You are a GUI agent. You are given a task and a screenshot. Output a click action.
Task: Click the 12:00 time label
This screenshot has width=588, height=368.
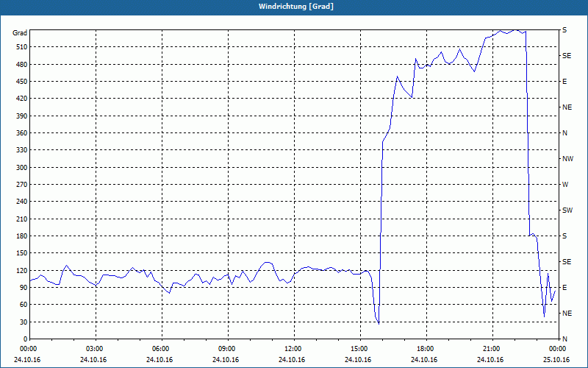click(x=294, y=349)
